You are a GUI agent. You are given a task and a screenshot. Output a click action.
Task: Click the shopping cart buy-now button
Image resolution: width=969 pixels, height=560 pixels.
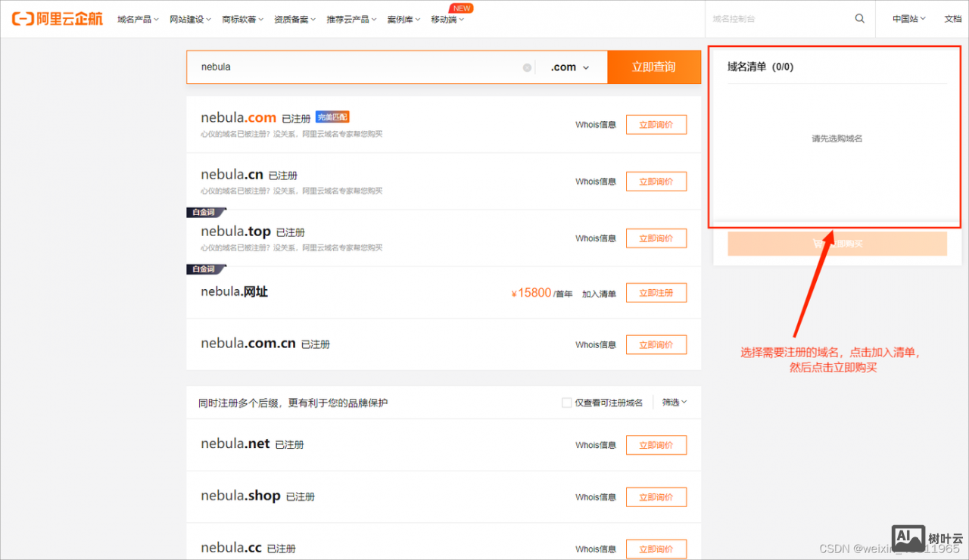click(837, 244)
